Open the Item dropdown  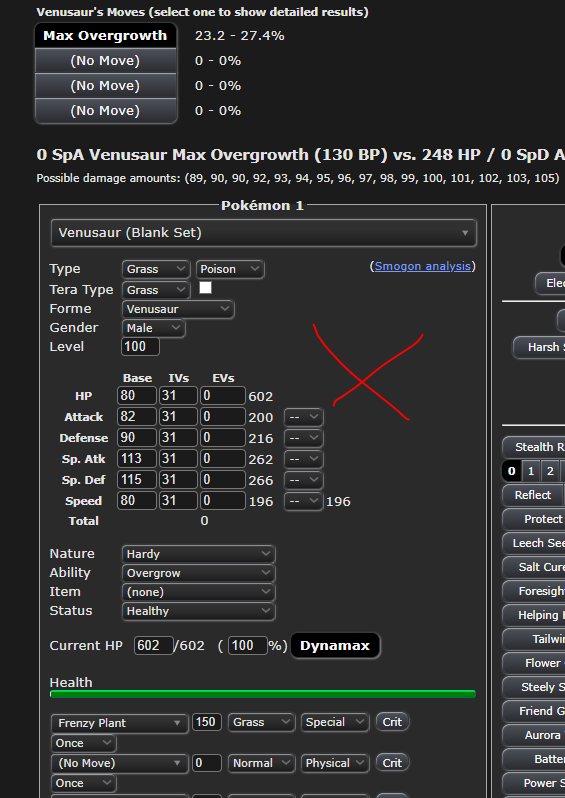199,592
